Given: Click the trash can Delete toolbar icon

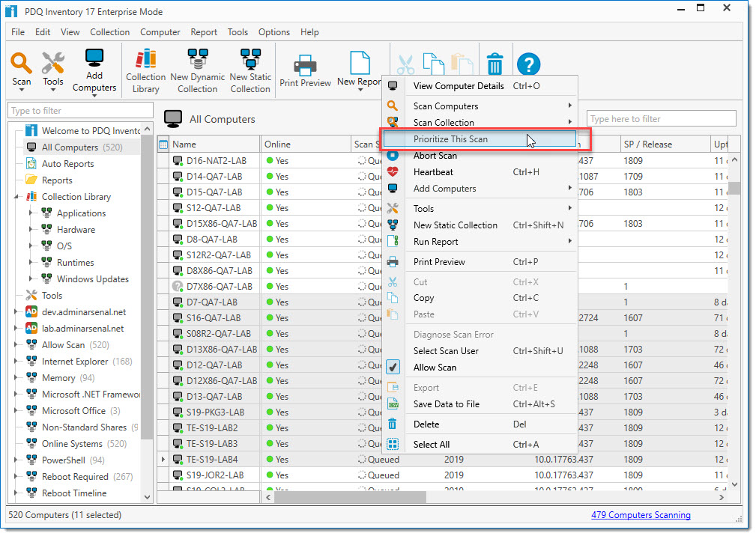Looking at the screenshot, I should pos(495,64).
